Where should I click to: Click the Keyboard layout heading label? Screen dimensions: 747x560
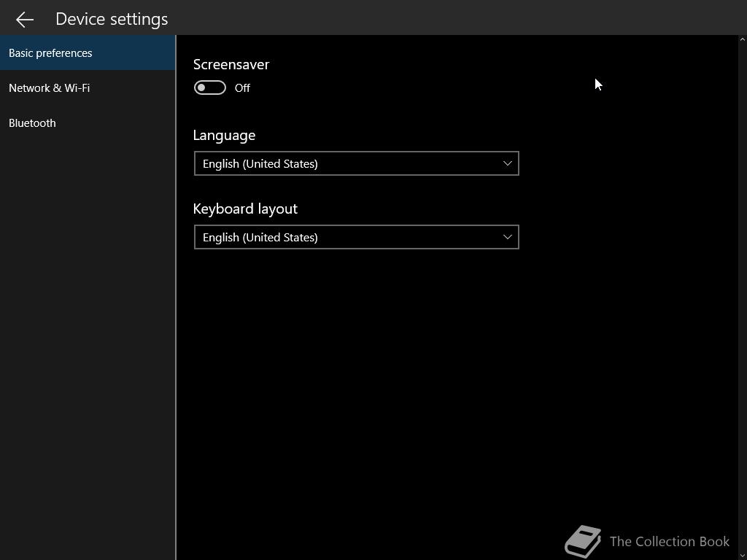tap(245, 209)
